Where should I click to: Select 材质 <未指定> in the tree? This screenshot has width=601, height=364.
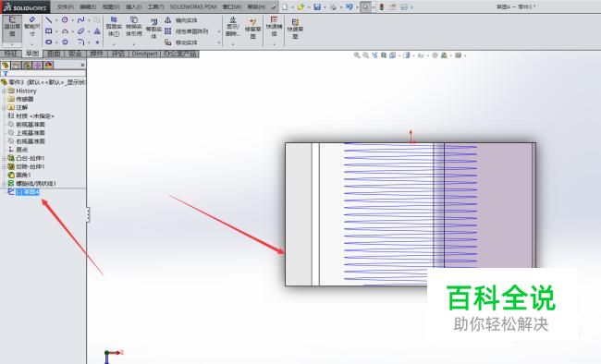coord(31,116)
